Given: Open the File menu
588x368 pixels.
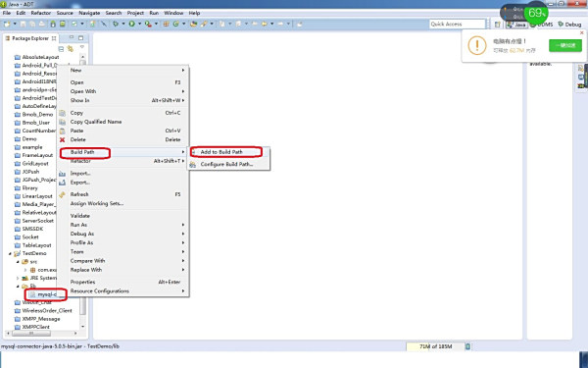Looking at the screenshot, I should click(x=7, y=13).
